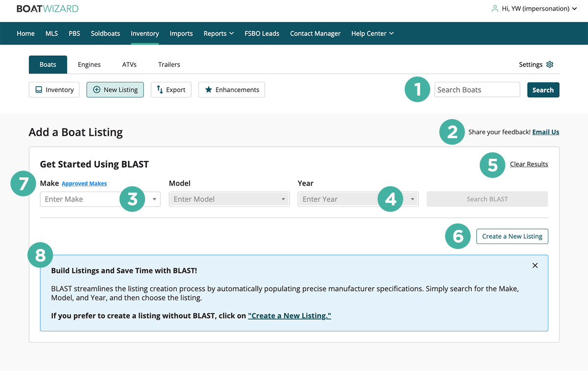Open PBS in navigation bar
The height and width of the screenshot is (371, 588).
pos(74,33)
